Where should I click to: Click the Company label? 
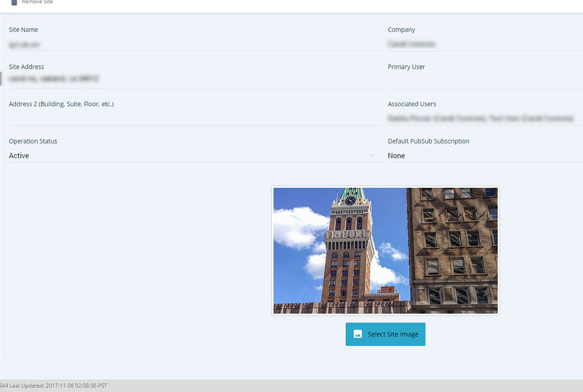401,30
